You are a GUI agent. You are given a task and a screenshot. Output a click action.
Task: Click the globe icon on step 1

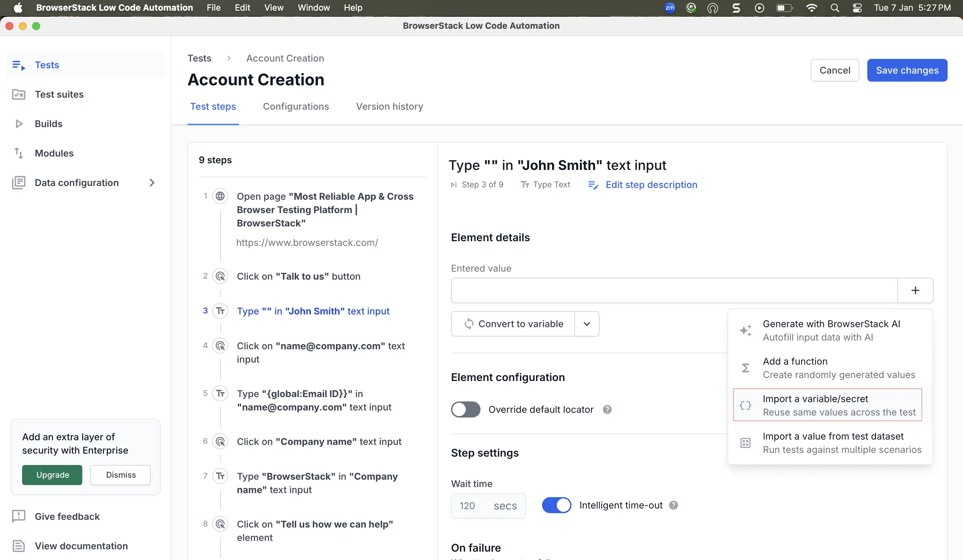pos(220,196)
